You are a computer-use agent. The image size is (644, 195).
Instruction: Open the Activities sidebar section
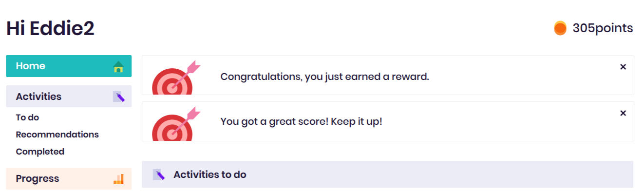click(38, 97)
